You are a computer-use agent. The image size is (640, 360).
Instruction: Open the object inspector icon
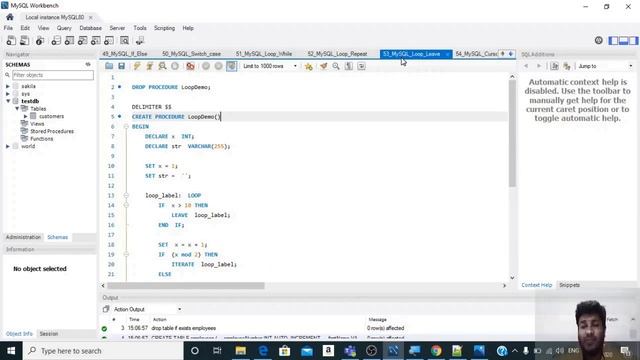coord(40,40)
